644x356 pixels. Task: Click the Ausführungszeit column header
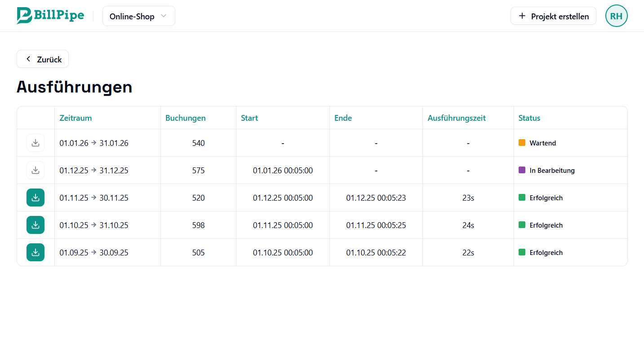coord(457,118)
